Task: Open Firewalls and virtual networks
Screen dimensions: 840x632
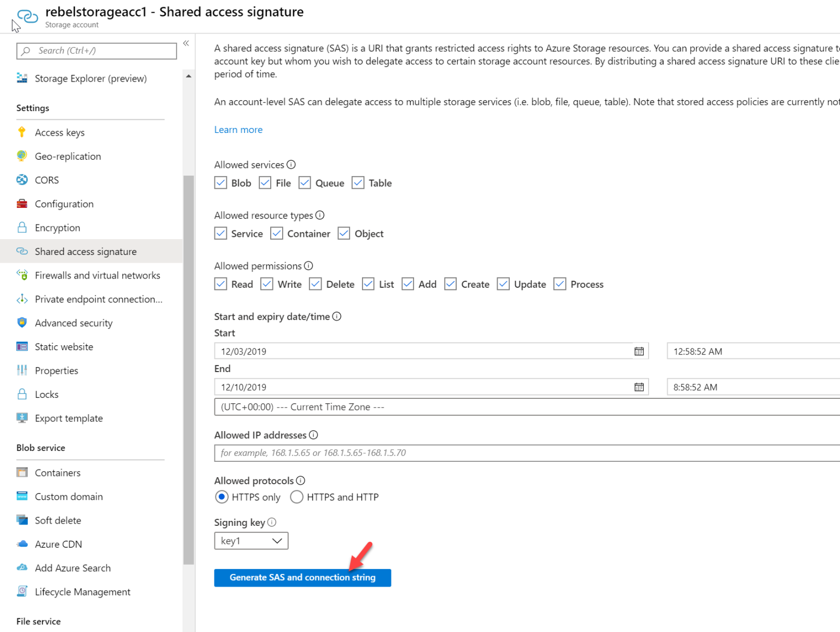Action: 97,275
